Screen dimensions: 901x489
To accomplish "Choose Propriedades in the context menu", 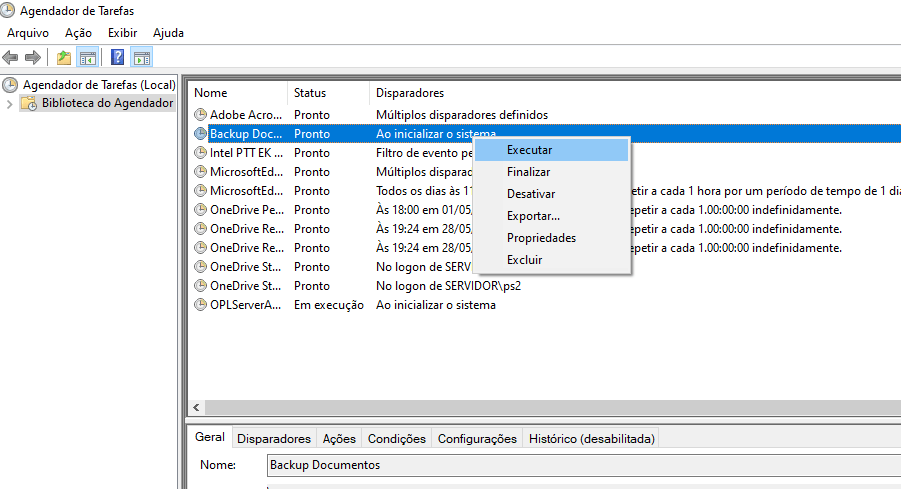I will 551,238.
